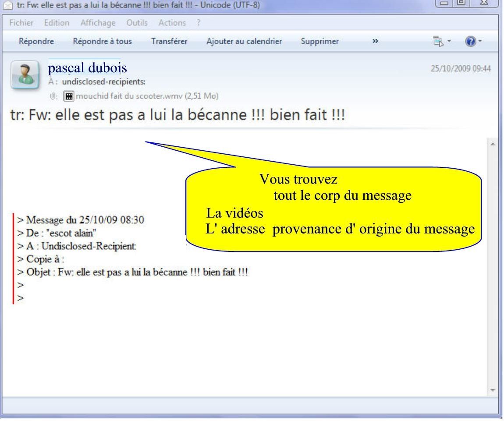Forward the message with Transférer

[169, 42]
